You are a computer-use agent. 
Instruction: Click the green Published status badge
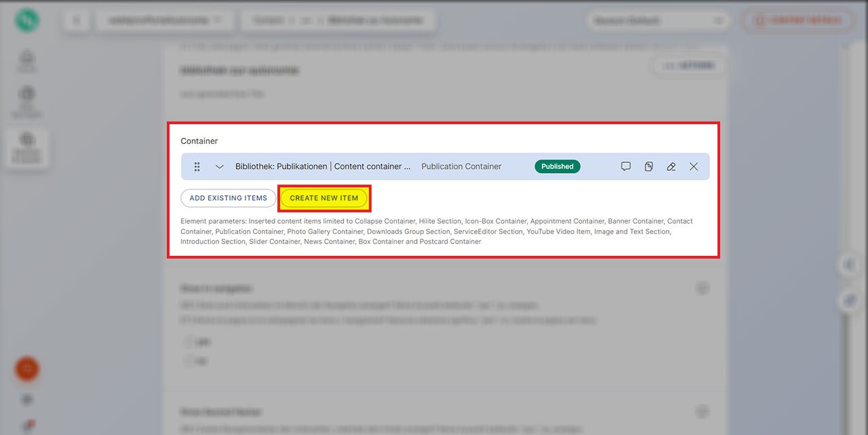557,166
